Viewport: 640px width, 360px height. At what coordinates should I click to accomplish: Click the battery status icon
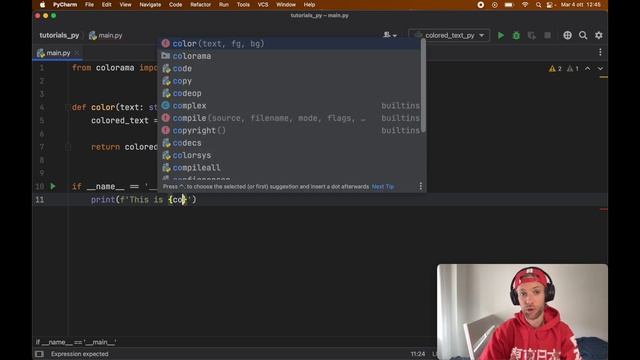pos(509,5)
